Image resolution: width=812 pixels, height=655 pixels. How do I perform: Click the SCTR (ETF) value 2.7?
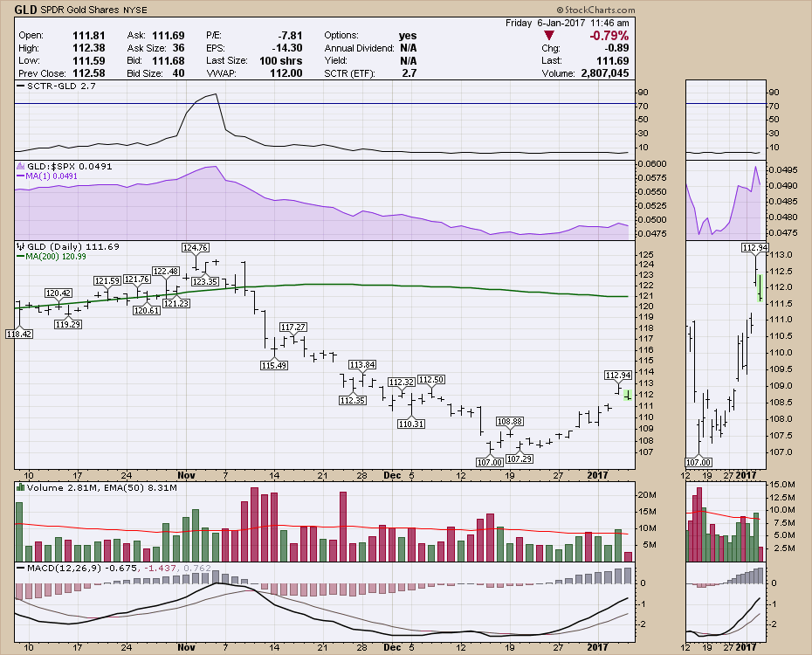click(409, 73)
